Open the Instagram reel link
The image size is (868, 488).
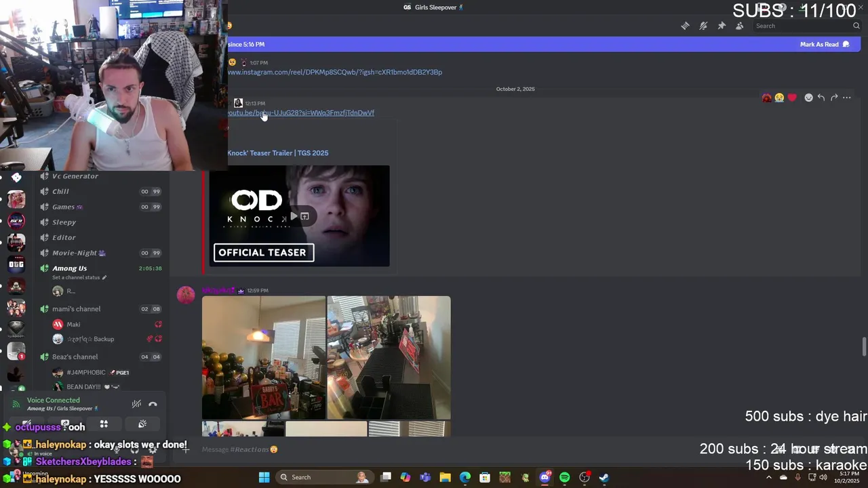point(335,72)
